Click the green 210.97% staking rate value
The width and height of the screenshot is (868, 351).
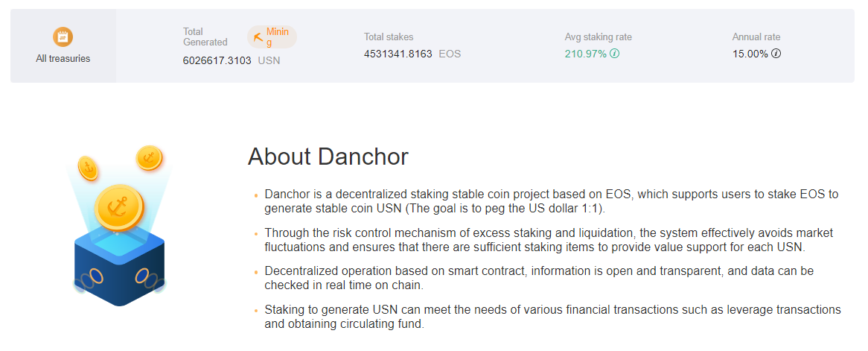coord(586,54)
